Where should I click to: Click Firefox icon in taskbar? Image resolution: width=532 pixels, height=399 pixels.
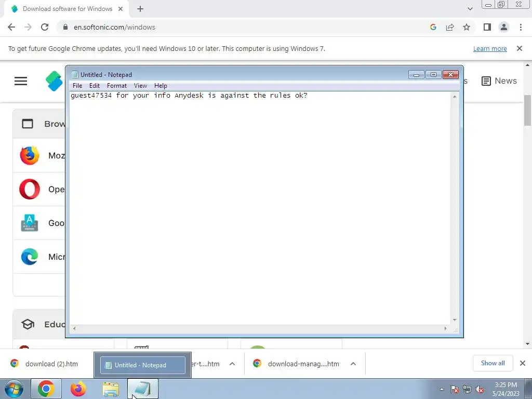pyautogui.click(x=78, y=389)
